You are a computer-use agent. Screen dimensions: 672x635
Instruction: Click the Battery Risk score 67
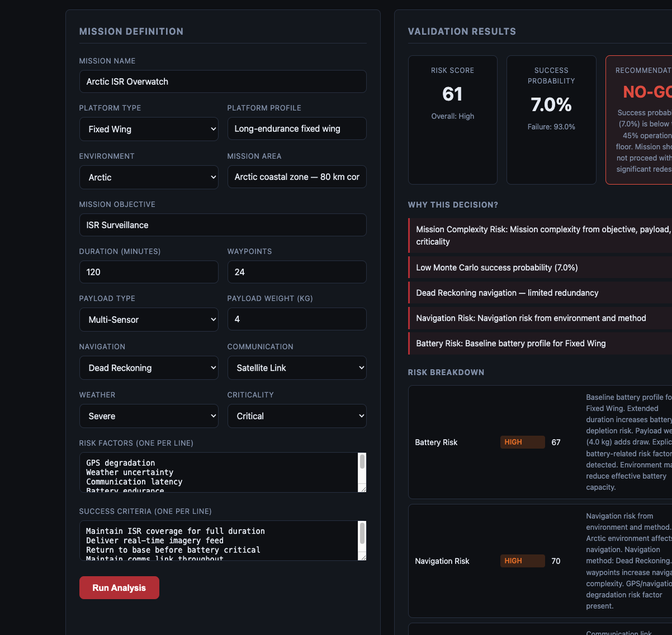click(556, 442)
